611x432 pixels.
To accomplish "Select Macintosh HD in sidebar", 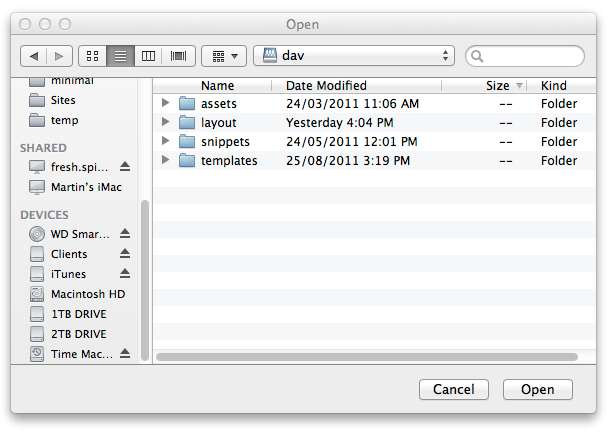I will [x=74, y=294].
